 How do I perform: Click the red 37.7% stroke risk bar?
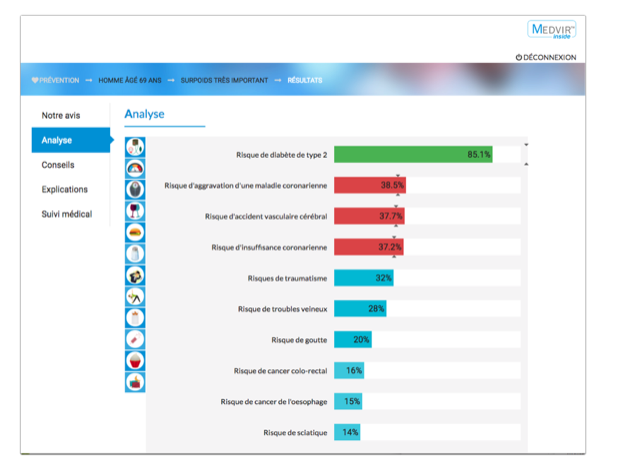368,216
